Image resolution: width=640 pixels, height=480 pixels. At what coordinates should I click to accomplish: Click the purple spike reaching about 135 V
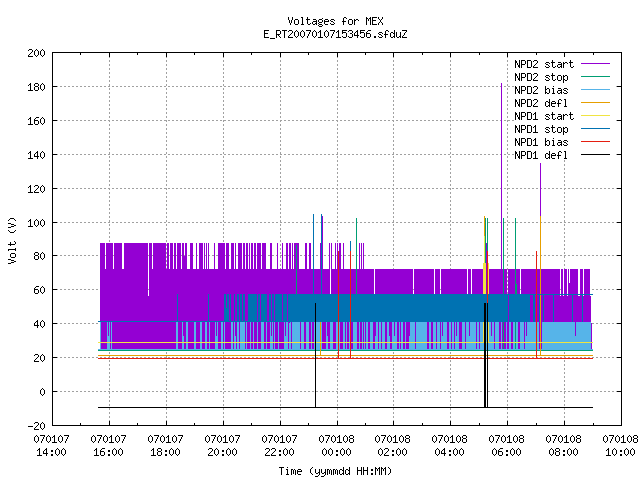point(540,190)
